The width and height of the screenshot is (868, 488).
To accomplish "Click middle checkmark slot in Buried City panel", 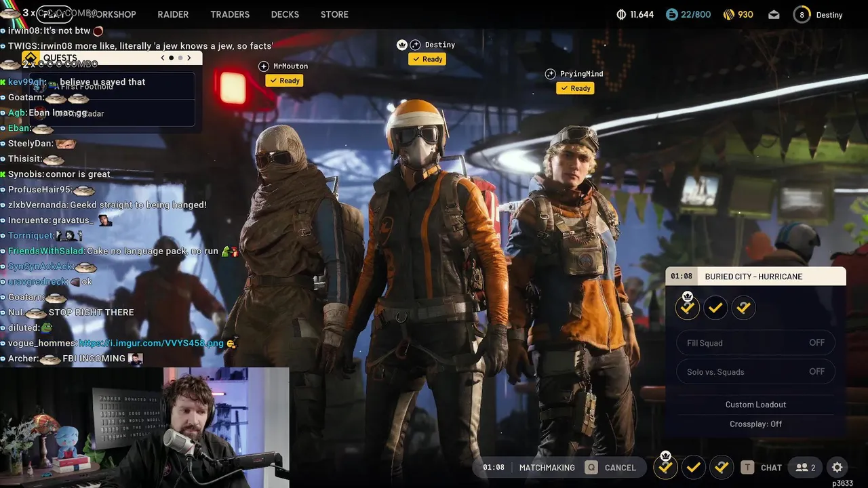I will [x=715, y=308].
